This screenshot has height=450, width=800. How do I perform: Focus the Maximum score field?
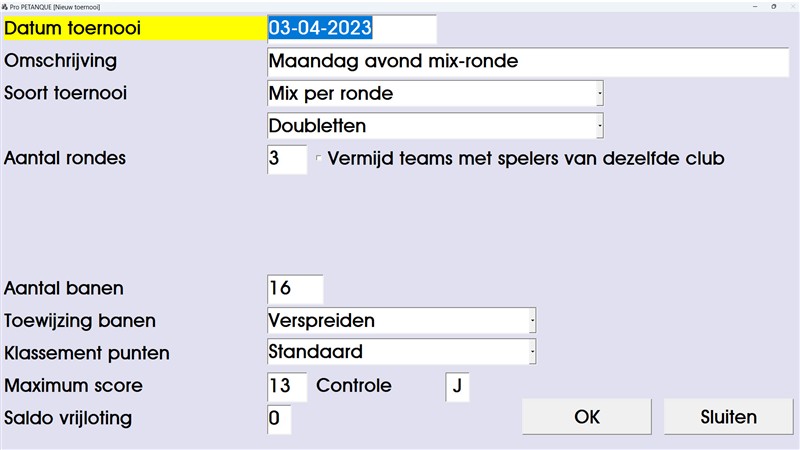pos(287,386)
